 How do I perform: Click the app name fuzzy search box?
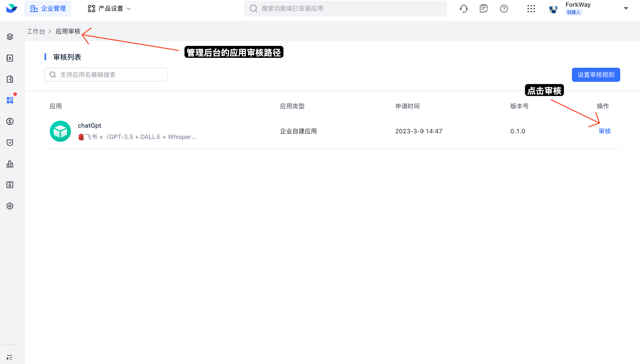106,75
